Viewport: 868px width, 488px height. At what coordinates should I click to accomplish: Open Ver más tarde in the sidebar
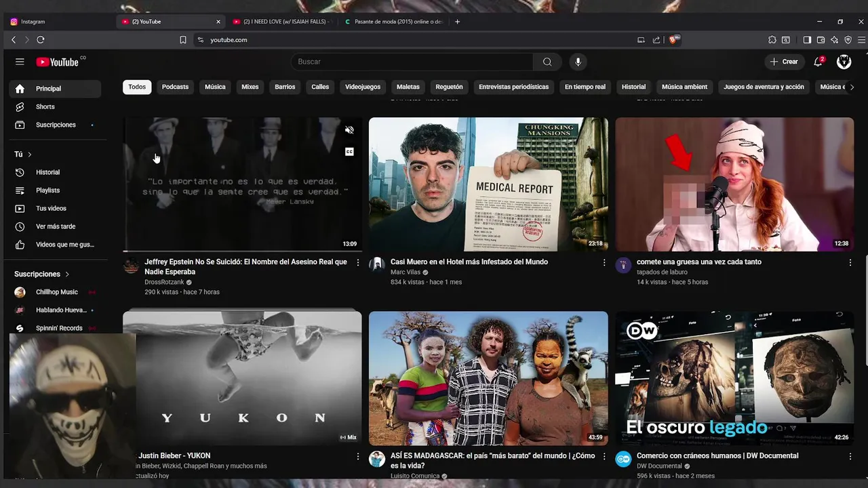55,227
